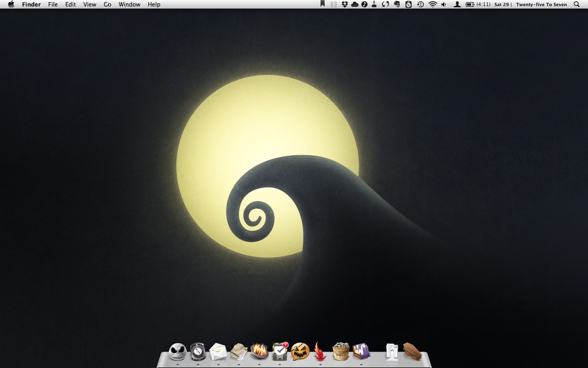Open the File menu

pyautogui.click(x=53, y=4)
